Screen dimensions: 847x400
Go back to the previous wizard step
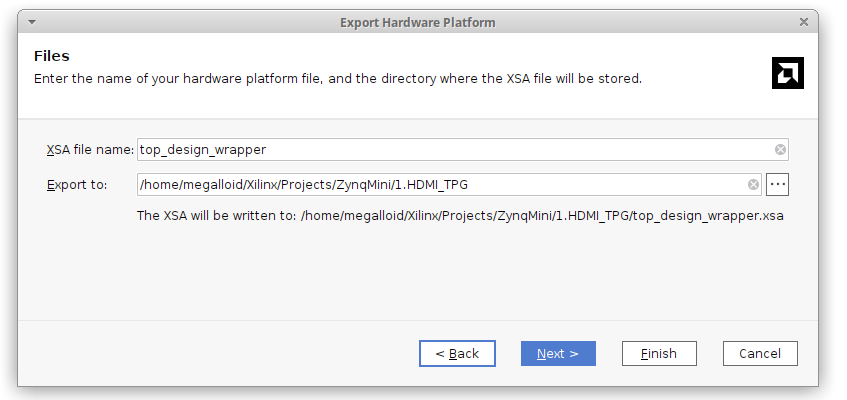point(450,353)
